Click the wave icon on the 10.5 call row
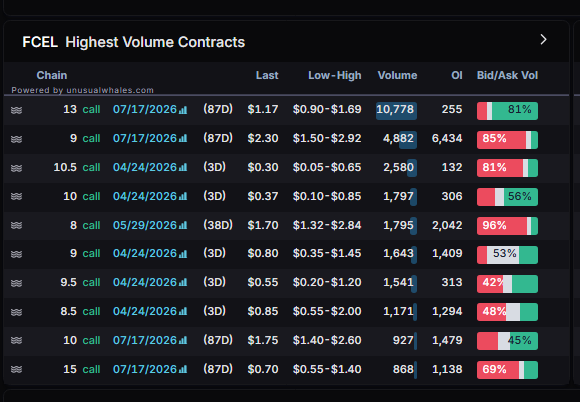 click(16, 168)
